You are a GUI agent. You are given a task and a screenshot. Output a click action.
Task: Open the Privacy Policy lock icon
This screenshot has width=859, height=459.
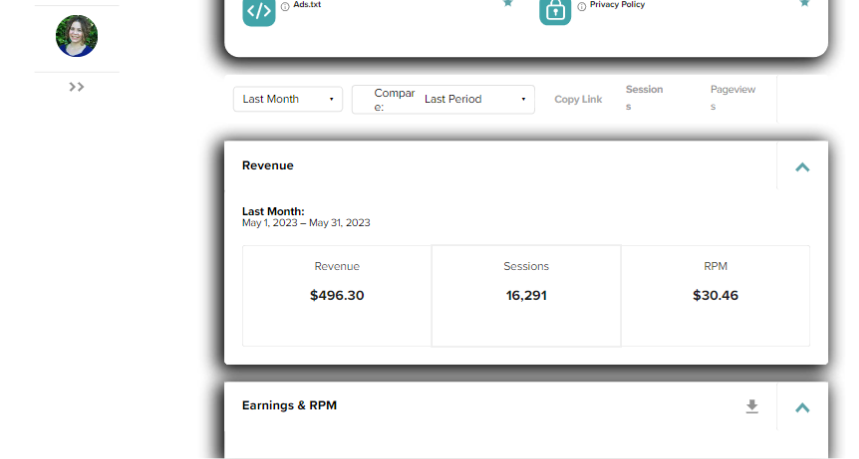pyautogui.click(x=555, y=12)
